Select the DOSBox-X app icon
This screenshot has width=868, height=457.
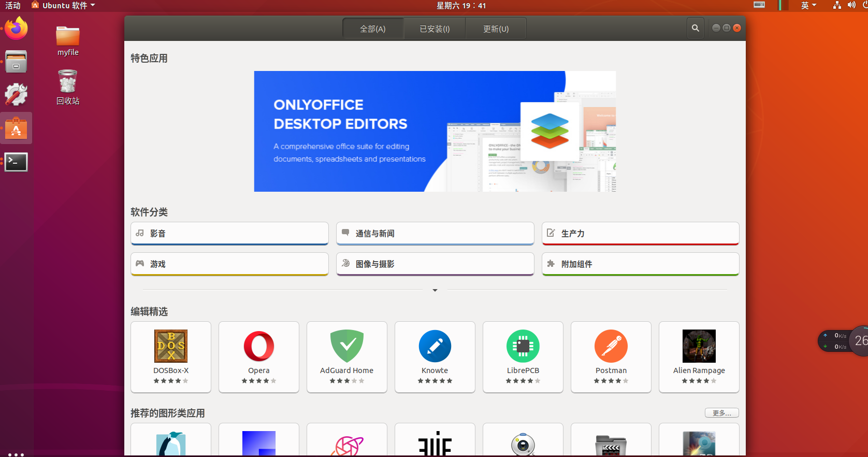coord(171,346)
